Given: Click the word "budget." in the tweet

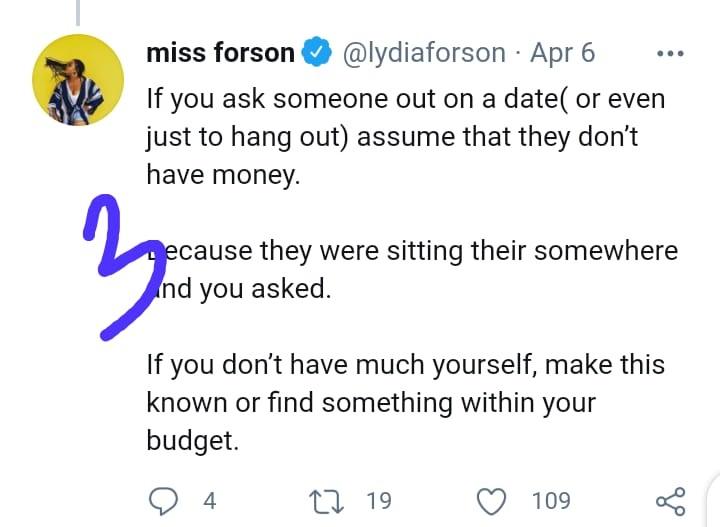Looking at the screenshot, I should point(193,440).
